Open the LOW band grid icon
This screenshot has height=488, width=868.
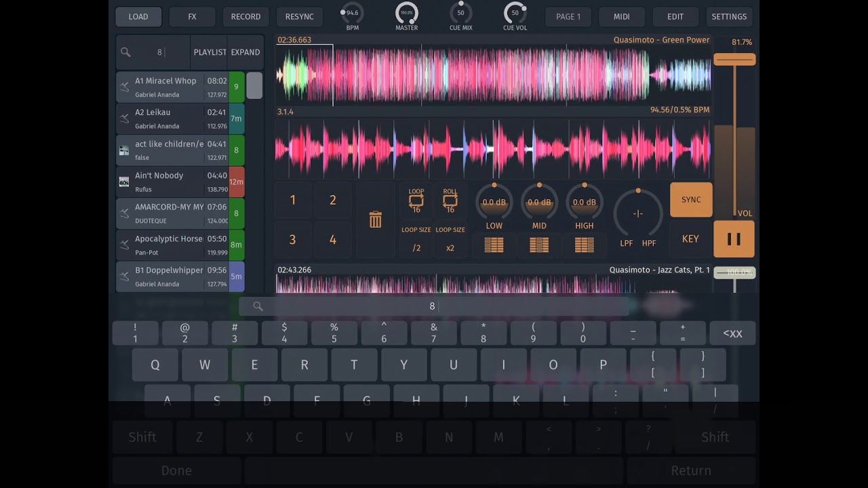point(494,245)
